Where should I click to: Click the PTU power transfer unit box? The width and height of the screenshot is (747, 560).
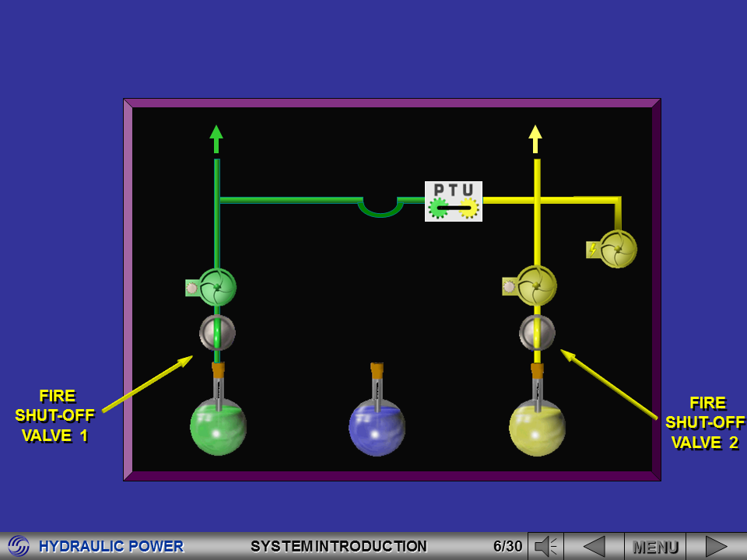tap(454, 201)
